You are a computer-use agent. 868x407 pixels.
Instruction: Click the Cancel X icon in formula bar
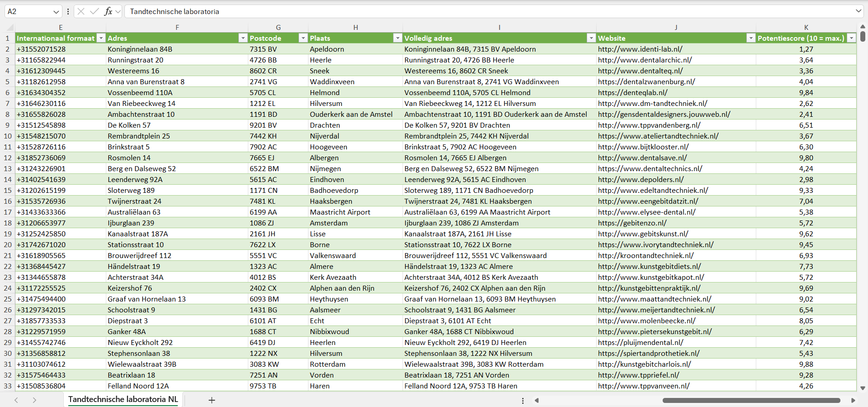click(x=81, y=11)
